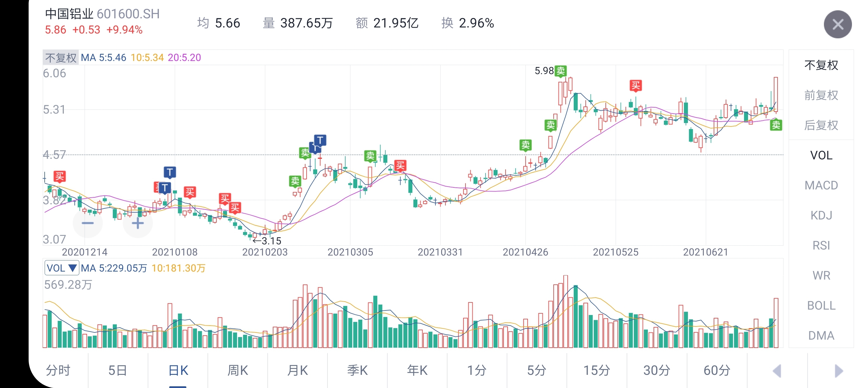
Task: Click the sell marker at the 5.98 peak
Action: (x=561, y=71)
